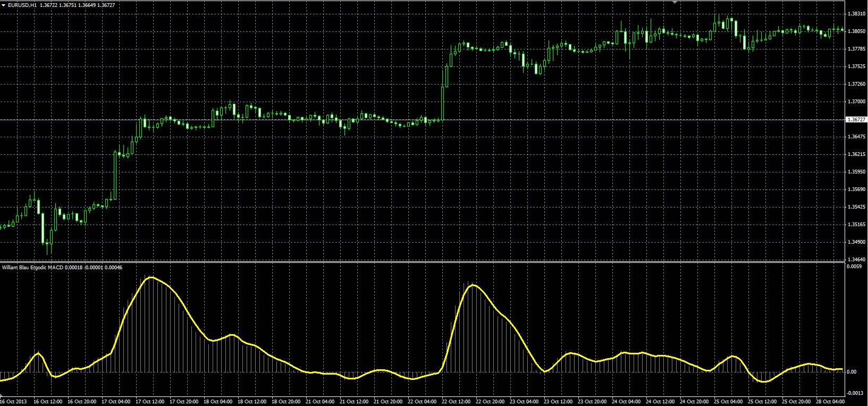Click the 23 Oct 12:00 time label
The image size is (868, 406).
click(x=558, y=402)
